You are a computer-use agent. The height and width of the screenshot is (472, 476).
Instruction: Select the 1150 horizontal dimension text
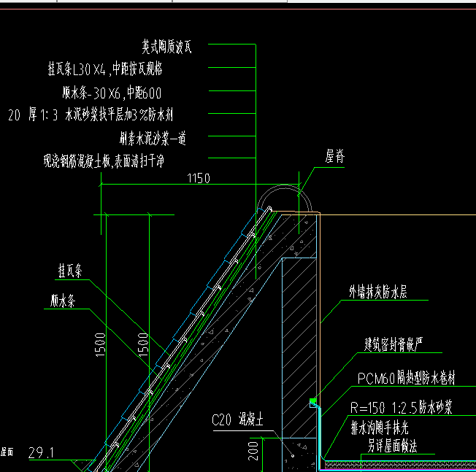(x=199, y=178)
